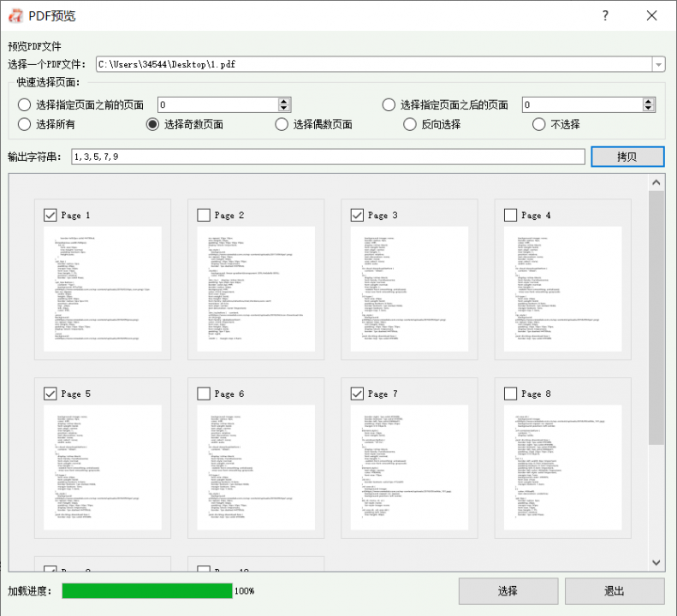This screenshot has width=677, height=616.
Task: Click the 预览PDF文件 heading text
Action: click(34, 46)
